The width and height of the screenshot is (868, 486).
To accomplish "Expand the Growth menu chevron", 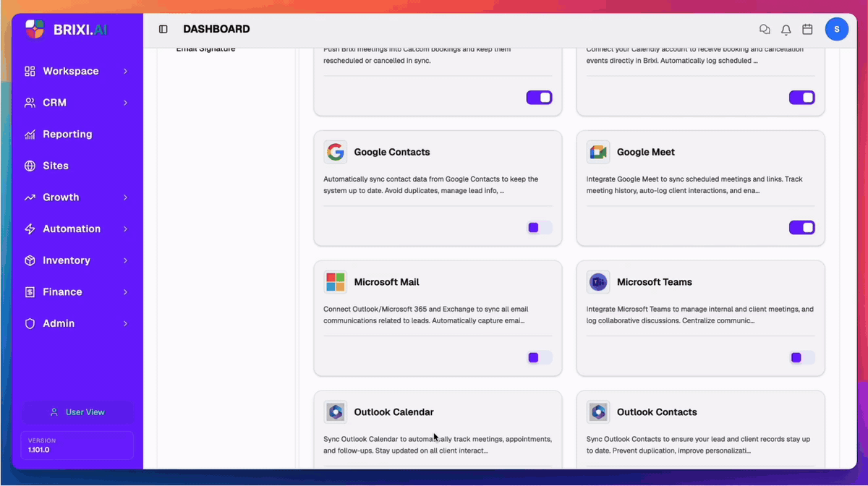I will click(x=125, y=197).
